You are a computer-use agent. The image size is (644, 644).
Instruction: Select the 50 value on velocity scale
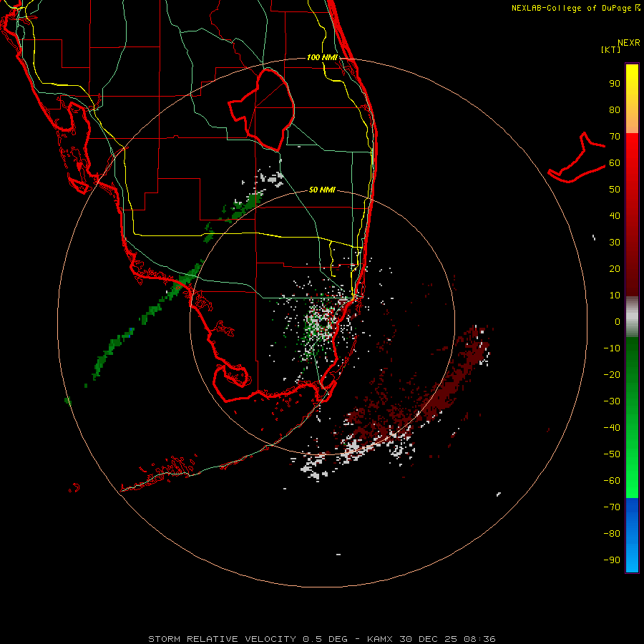point(615,190)
